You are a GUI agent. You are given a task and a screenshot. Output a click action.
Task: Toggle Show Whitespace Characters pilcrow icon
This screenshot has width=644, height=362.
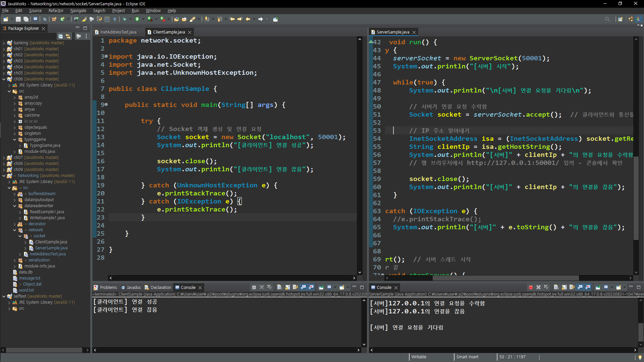[115, 19]
